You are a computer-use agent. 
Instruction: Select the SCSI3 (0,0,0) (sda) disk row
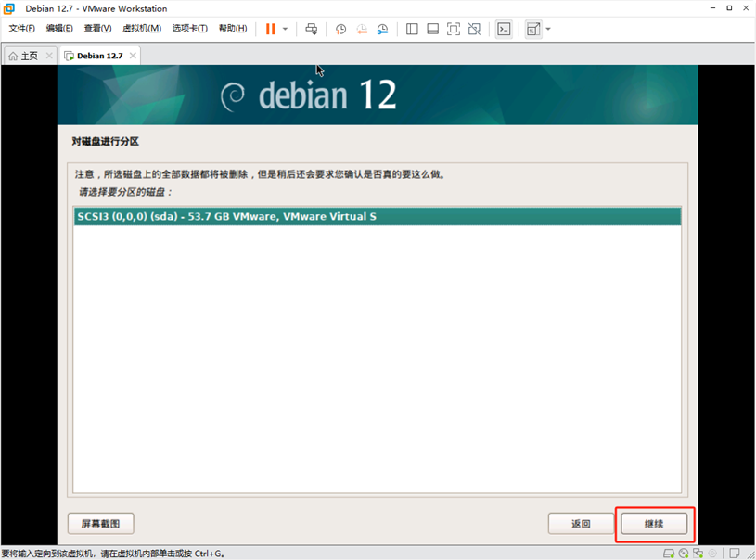click(378, 216)
